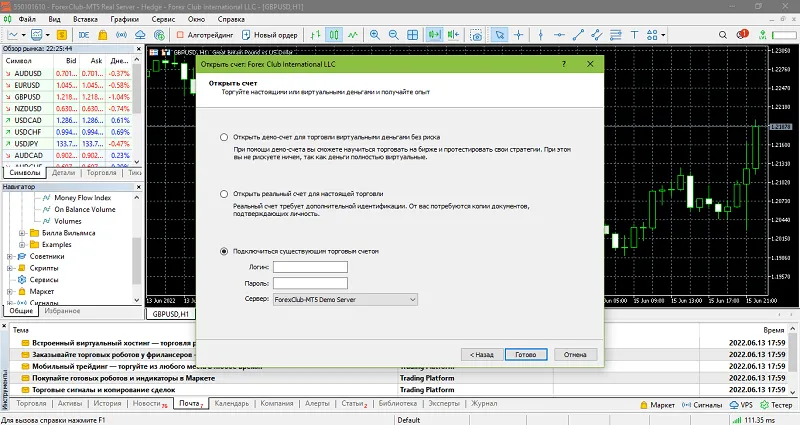Click the Market Watch vertical scrollbar
The width and height of the screenshot is (800, 425).
tap(137, 111)
